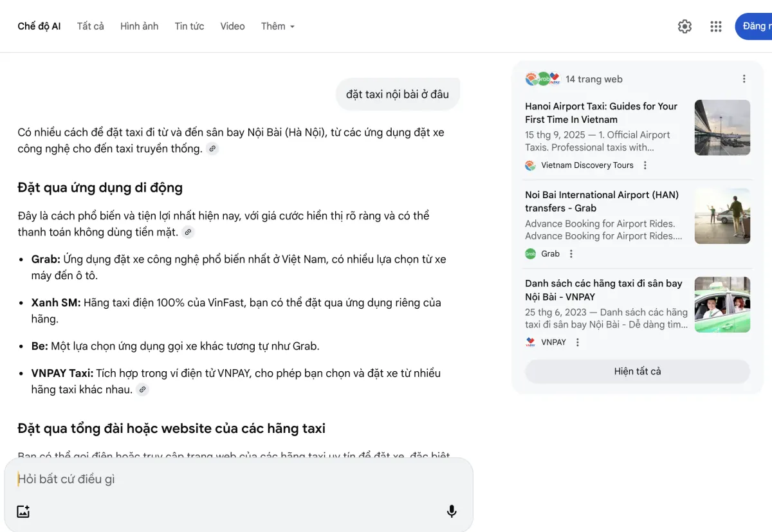Focus the 'Hỏi bất cứ điều gì' input field
772x532 pixels.
click(x=239, y=479)
